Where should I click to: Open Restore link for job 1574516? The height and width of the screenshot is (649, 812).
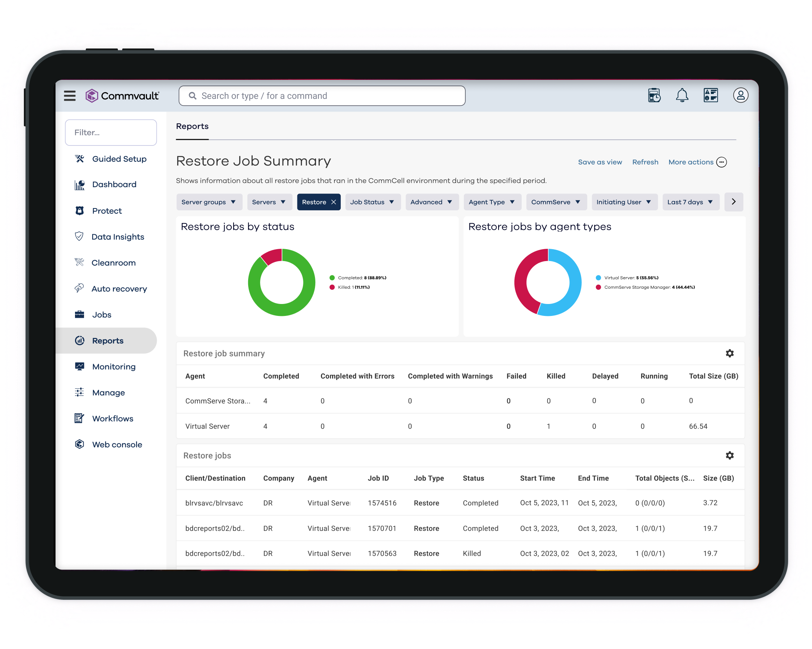point(427,503)
